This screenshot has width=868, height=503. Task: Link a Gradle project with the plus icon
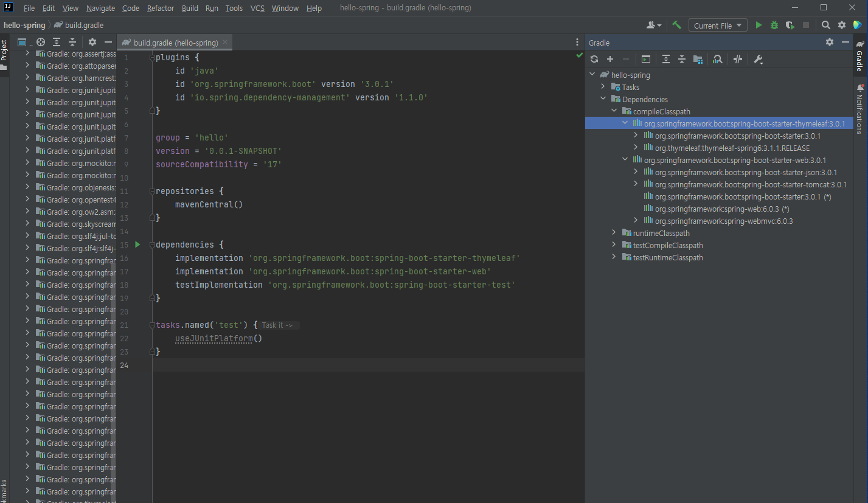[610, 59]
